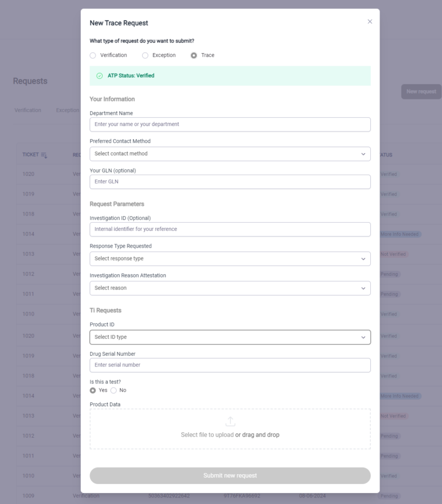Click the Department Name input field
This screenshot has width=442, height=504.
[x=230, y=124]
